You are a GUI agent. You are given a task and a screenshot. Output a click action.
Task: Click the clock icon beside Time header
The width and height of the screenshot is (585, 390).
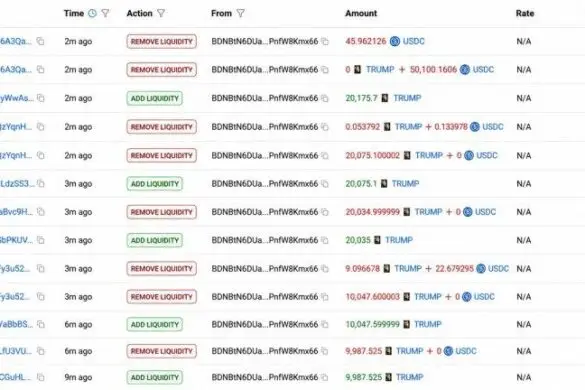point(92,13)
